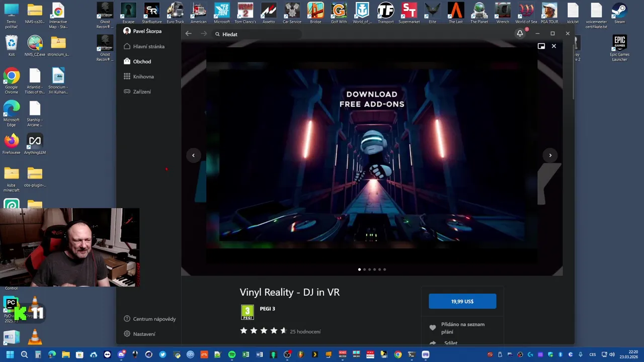Open Spotify from the taskbar

[231, 354]
